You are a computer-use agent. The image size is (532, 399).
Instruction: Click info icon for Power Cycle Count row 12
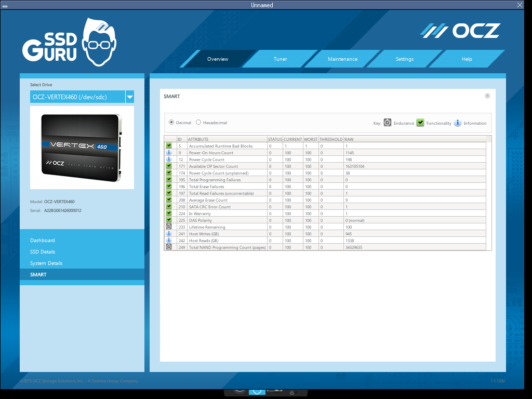(x=169, y=159)
